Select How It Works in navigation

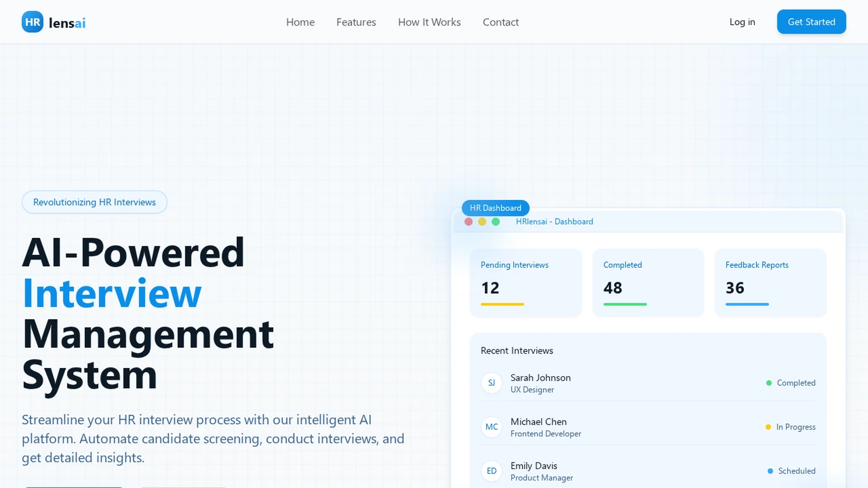[429, 22]
